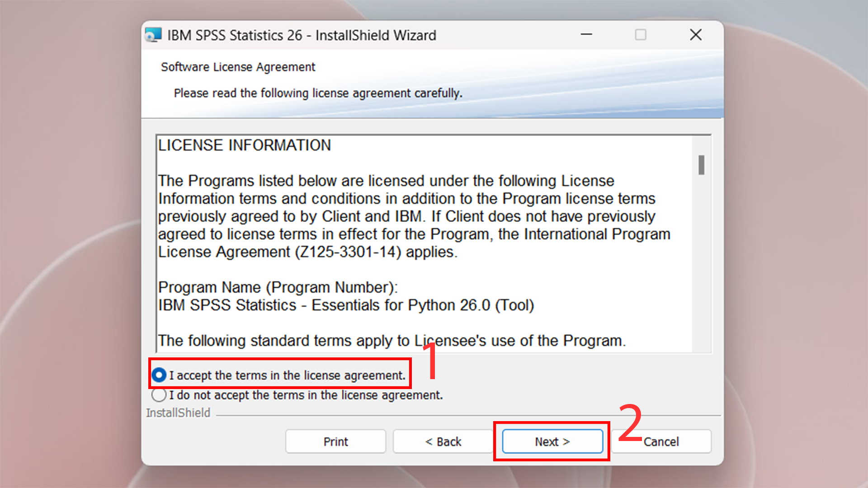This screenshot has height=488, width=868.
Task: Click "The following standard terms apply" line
Action: click(392, 341)
